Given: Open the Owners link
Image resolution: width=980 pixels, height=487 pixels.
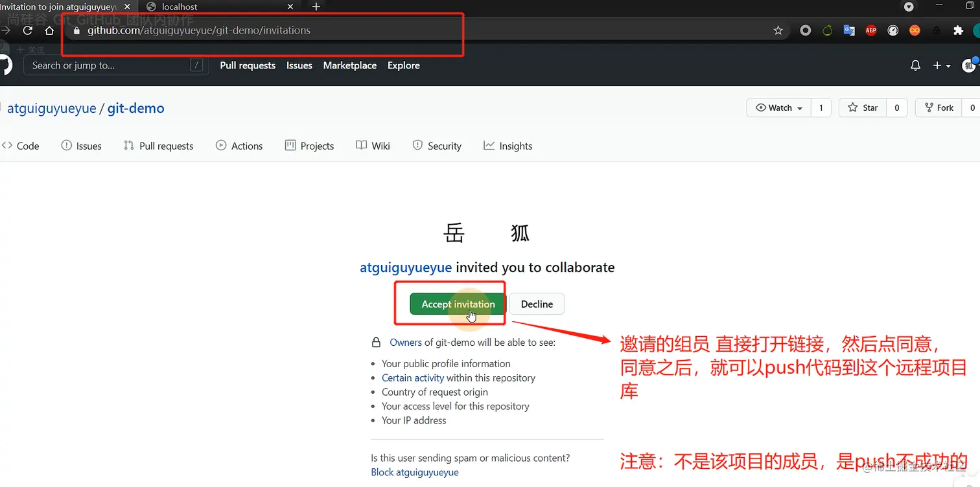Looking at the screenshot, I should click(x=406, y=342).
